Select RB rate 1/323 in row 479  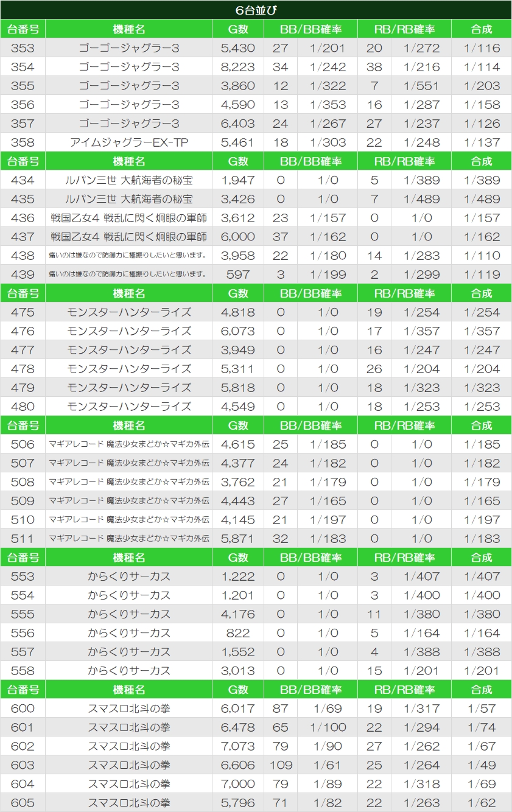click(421, 388)
